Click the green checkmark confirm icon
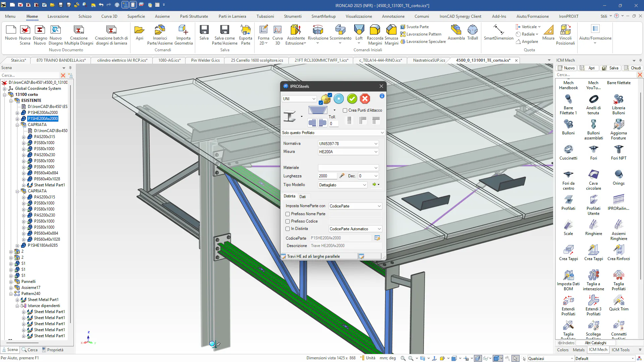Image resolution: width=644 pixels, height=362 pixels. pyautogui.click(x=352, y=99)
